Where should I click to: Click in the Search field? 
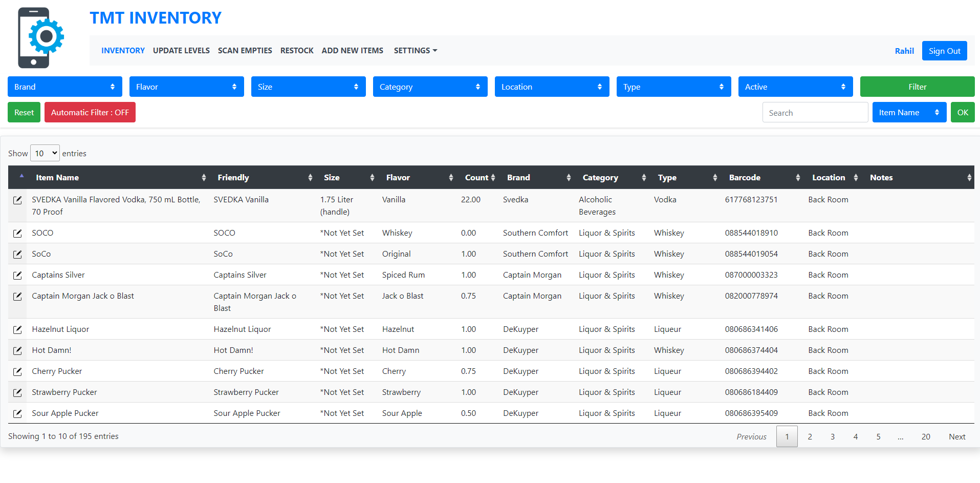(x=815, y=112)
